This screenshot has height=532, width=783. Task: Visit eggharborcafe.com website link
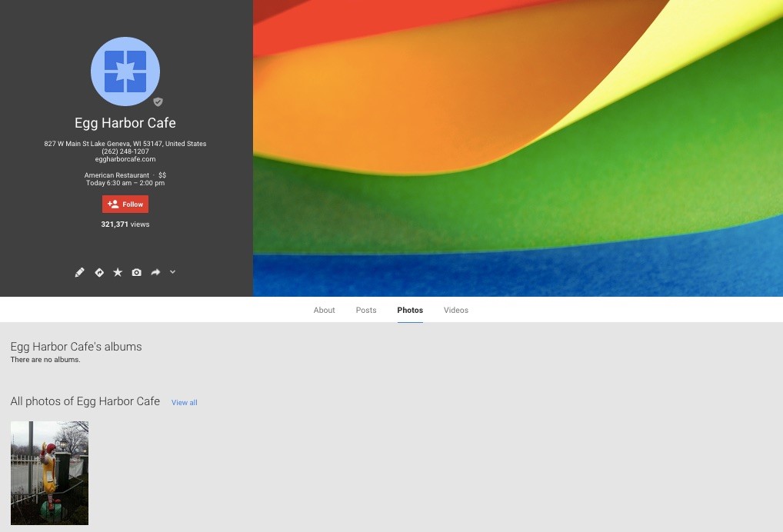pos(125,159)
